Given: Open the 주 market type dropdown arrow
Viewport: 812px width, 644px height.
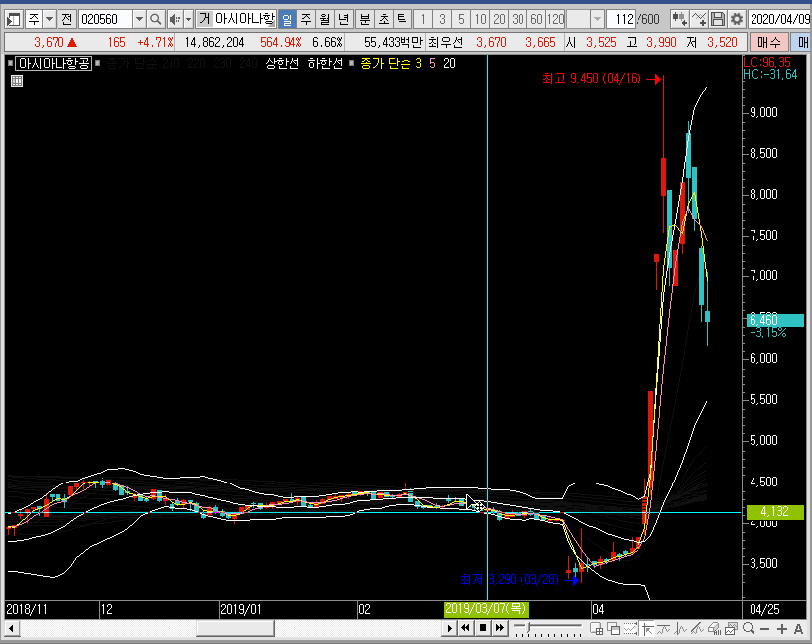Looking at the screenshot, I should click(50, 20).
